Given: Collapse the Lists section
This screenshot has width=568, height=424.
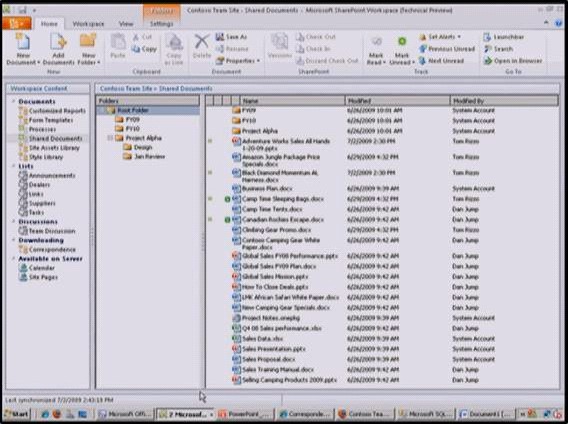Looking at the screenshot, I should point(13,166).
